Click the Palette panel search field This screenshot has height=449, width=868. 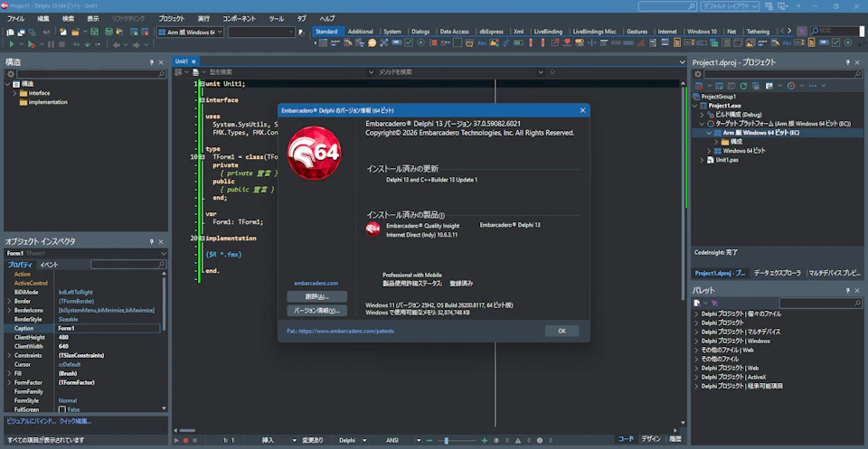click(x=820, y=303)
